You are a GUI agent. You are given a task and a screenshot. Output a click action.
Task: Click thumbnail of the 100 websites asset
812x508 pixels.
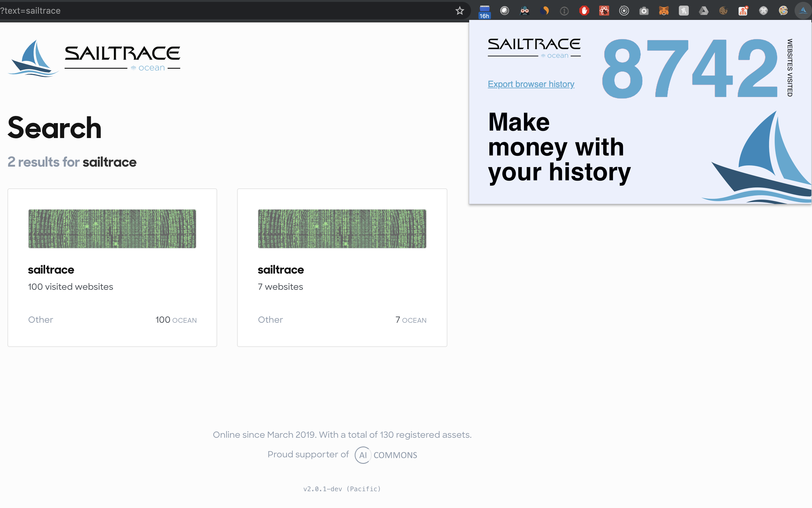click(112, 229)
